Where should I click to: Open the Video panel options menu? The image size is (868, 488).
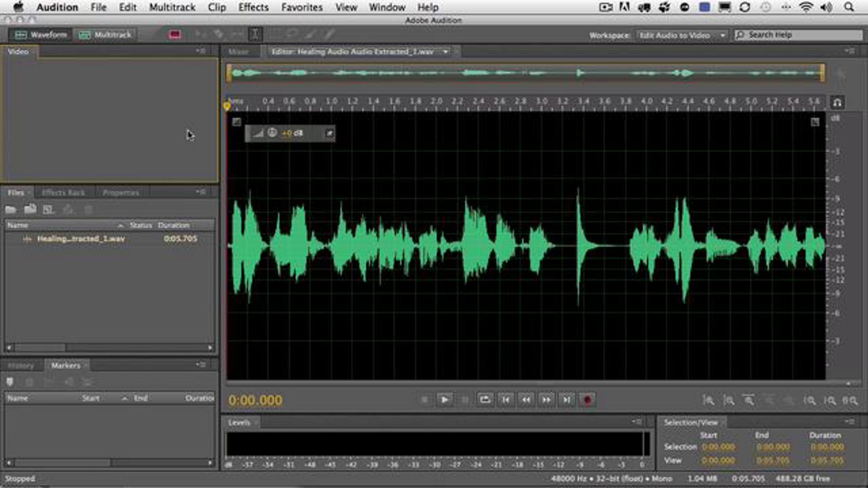pyautogui.click(x=201, y=51)
